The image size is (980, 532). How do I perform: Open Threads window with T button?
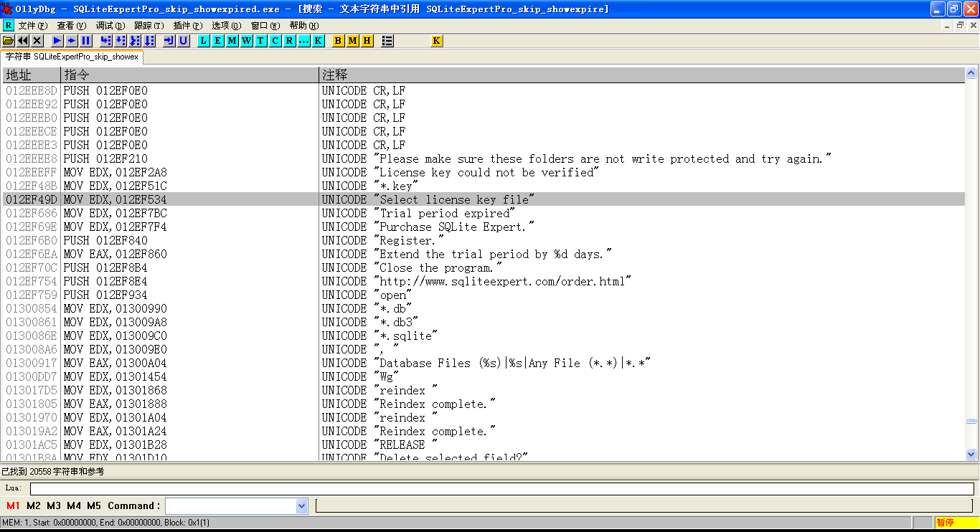261,41
